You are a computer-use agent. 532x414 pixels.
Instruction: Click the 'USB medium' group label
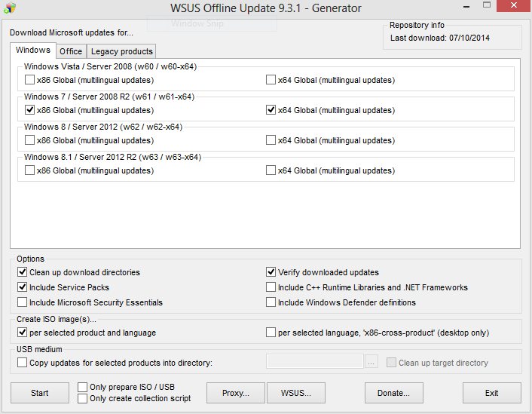pyautogui.click(x=39, y=349)
